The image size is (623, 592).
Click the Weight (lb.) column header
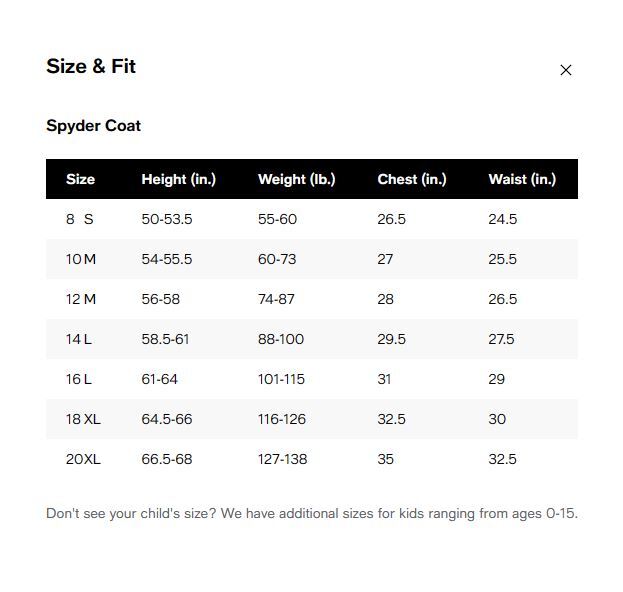[x=296, y=180]
